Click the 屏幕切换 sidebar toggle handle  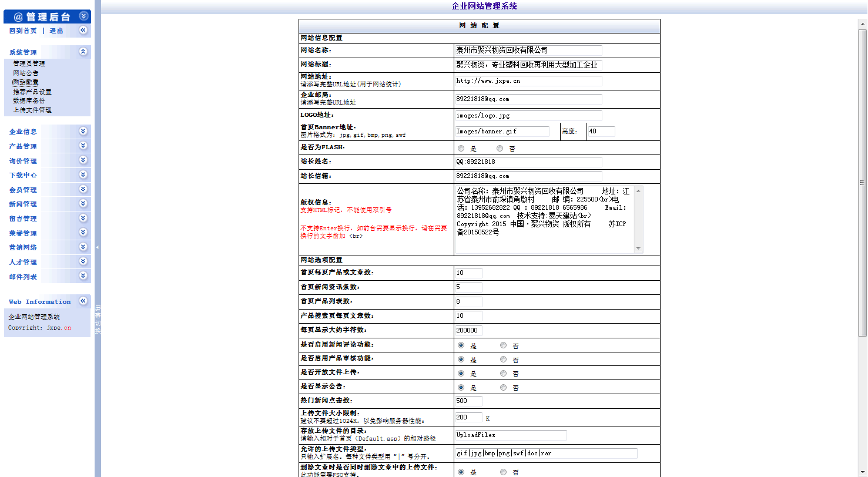pyautogui.click(x=98, y=319)
